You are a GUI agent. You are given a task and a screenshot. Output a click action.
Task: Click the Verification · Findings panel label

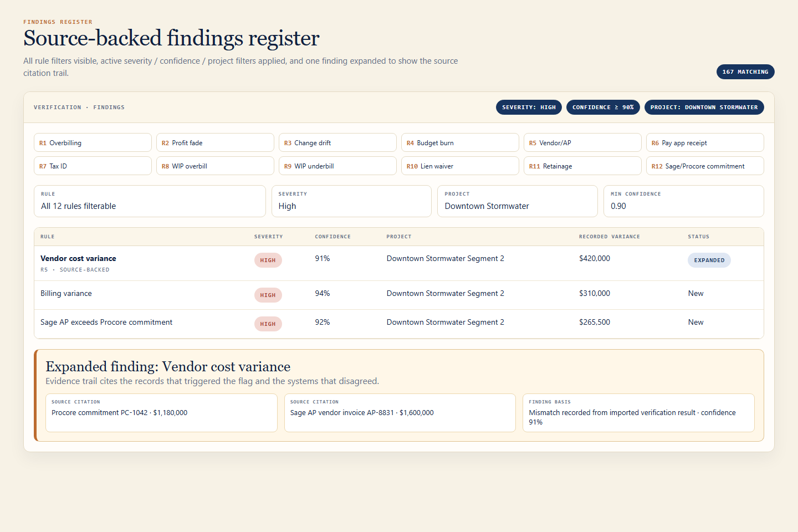point(79,108)
